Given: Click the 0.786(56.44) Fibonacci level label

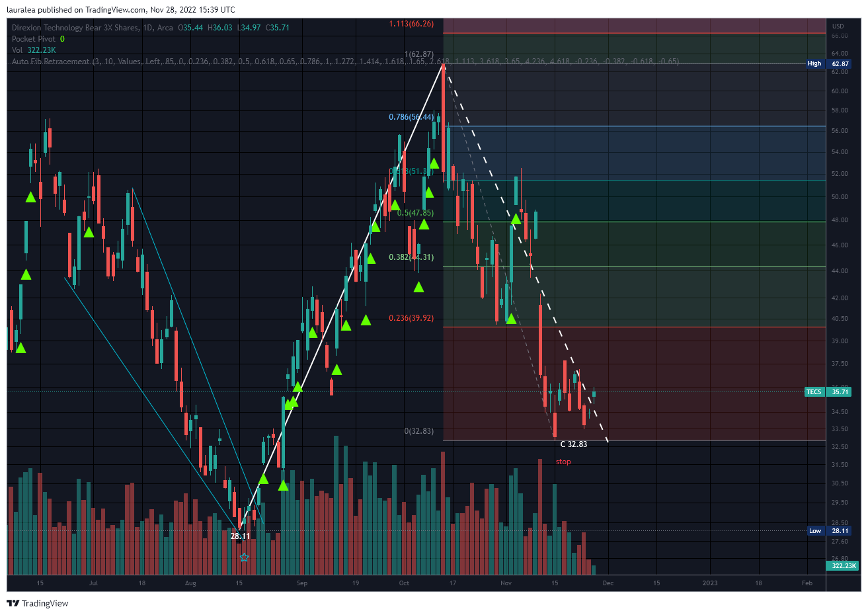Looking at the screenshot, I should click(x=411, y=117).
